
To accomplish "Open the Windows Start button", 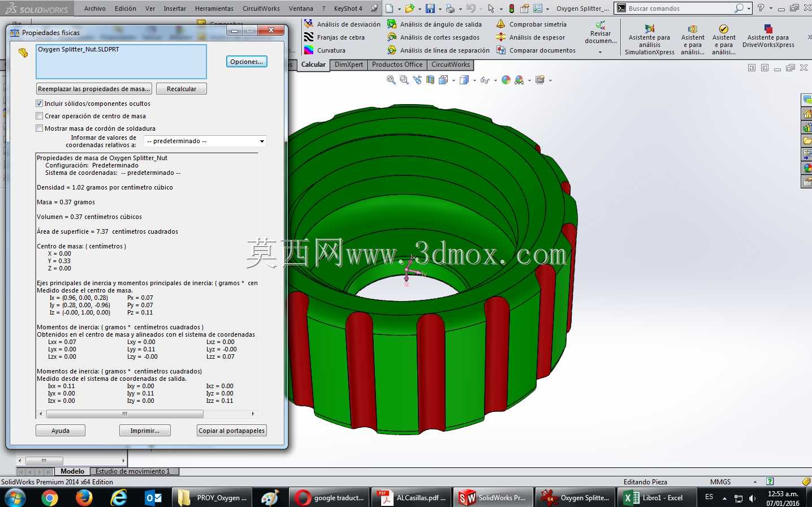I will [x=15, y=498].
